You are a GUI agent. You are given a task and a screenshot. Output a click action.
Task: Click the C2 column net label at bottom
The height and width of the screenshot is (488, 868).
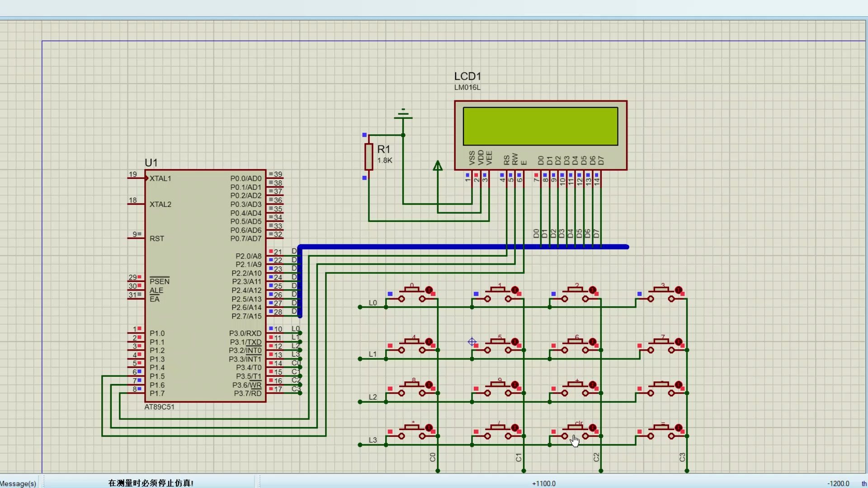coord(596,457)
